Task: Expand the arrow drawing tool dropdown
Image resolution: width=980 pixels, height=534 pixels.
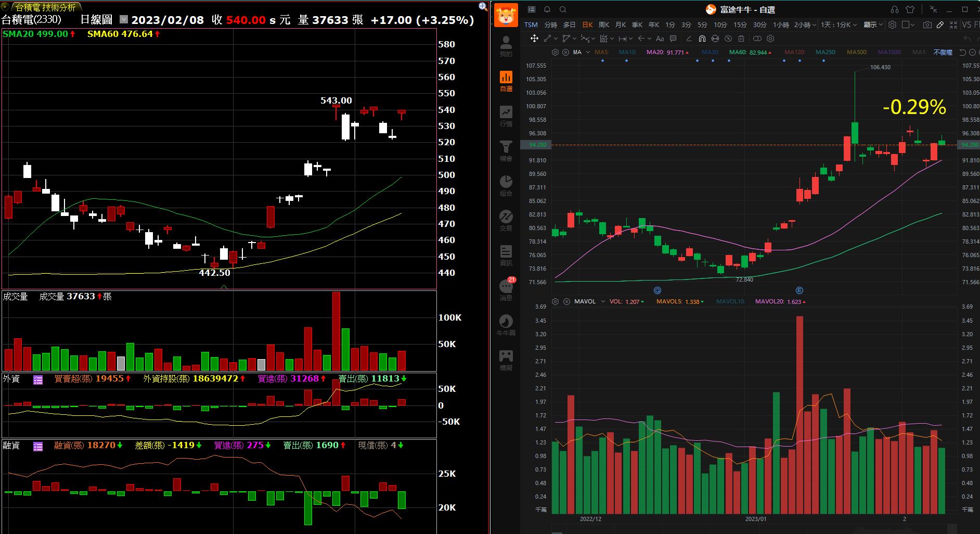Action: click(649, 39)
